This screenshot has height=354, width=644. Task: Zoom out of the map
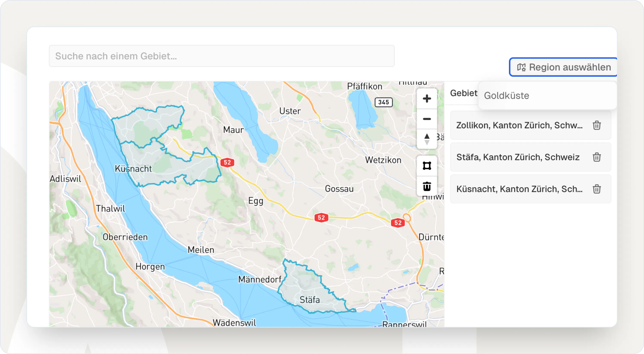[427, 119]
